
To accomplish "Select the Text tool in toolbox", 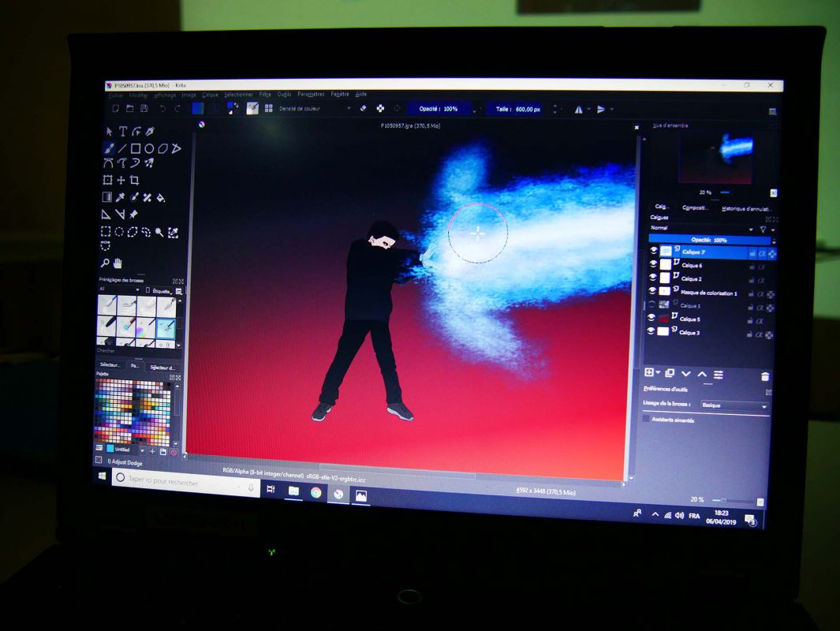I will [x=123, y=132].
